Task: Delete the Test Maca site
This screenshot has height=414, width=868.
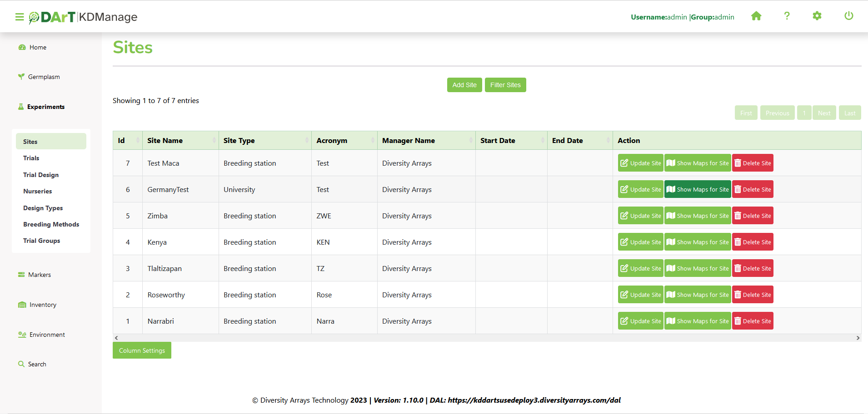Action: (x=753, y=163)
